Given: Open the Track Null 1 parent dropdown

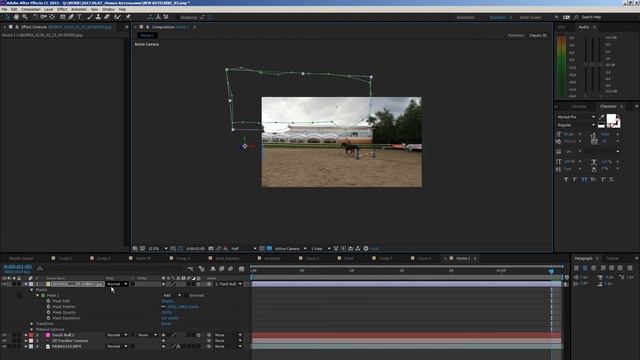Looking at the screenshot, I should [228, 335].
